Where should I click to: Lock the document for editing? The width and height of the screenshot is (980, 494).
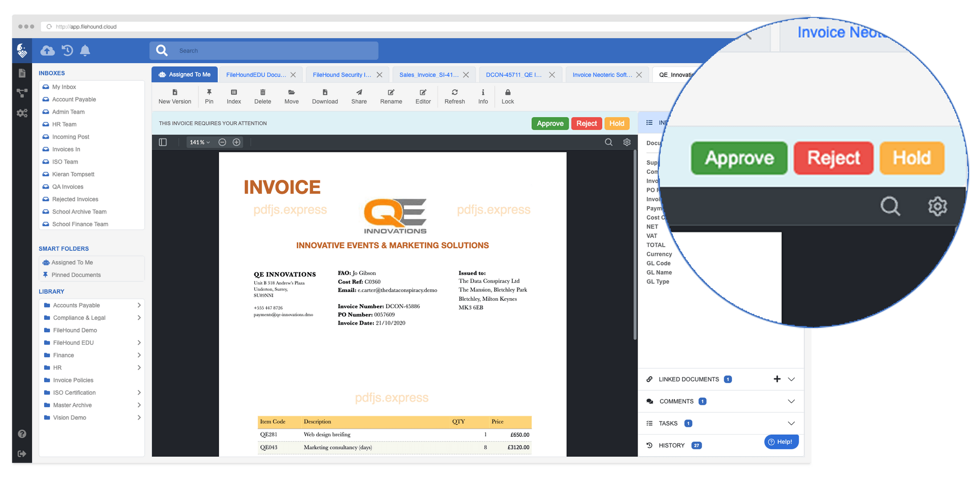[x=508, y=96]
